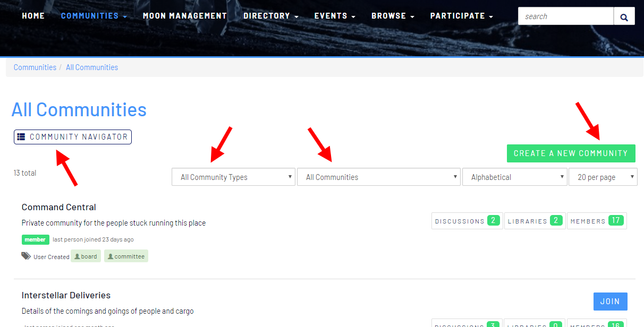Expand the Participate menu
Image resolution: width=644 pixels, height=327 pixels.
[462, 16]
